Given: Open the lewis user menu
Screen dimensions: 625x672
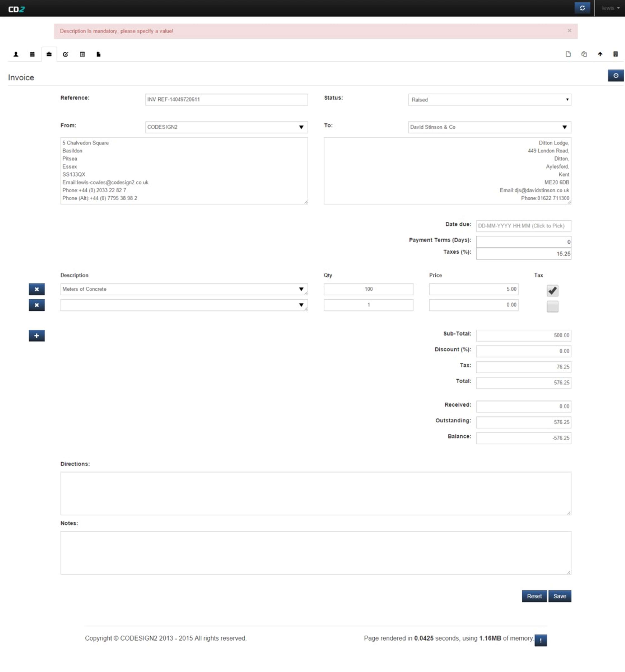Looking at the screenshot, I should coord(610,8).
